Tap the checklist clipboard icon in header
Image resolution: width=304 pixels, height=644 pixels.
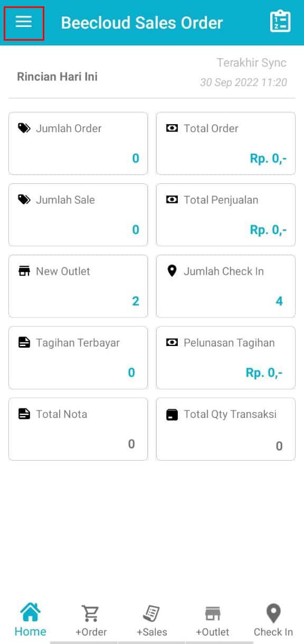(280, 22)
